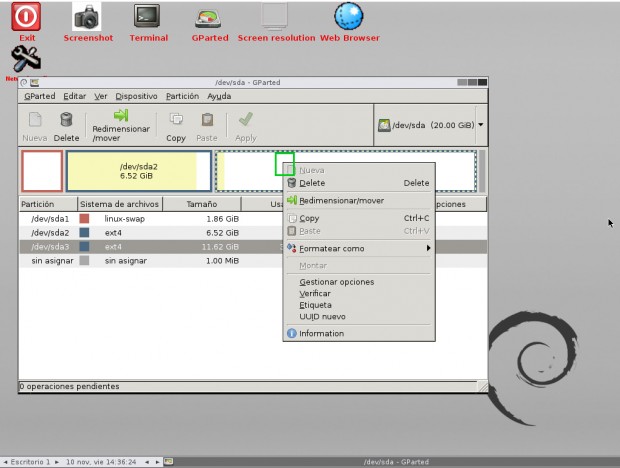Select the red-bordered swap partition block

click(x=42, y=171)
